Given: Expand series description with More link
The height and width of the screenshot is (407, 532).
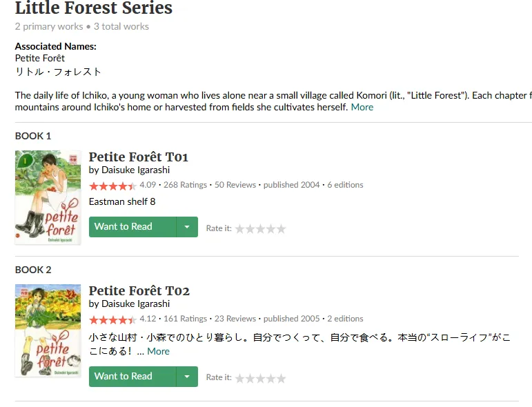Looking at the screenshot, I should 362,107.
